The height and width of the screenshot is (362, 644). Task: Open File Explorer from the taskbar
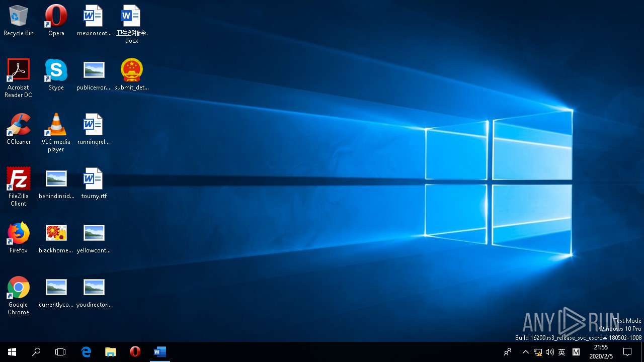pyautogui.click(x=110, y=352)
